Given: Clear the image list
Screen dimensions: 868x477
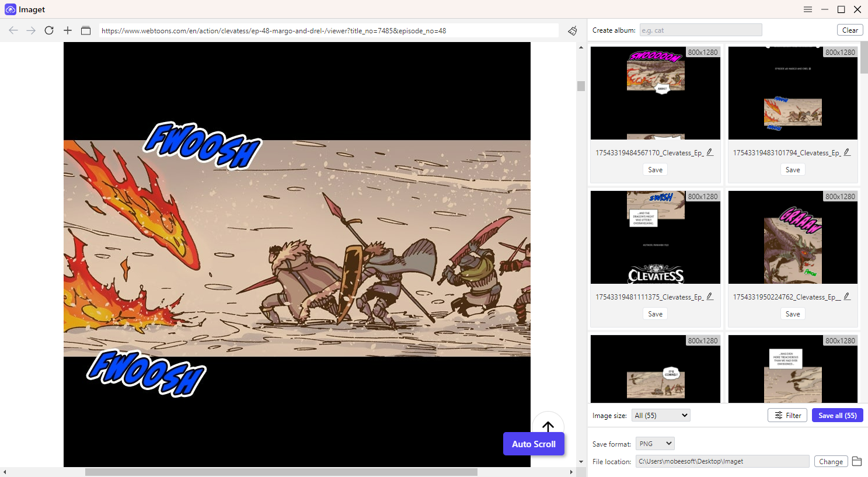Looking at the screenshot, I should (850, 30).
